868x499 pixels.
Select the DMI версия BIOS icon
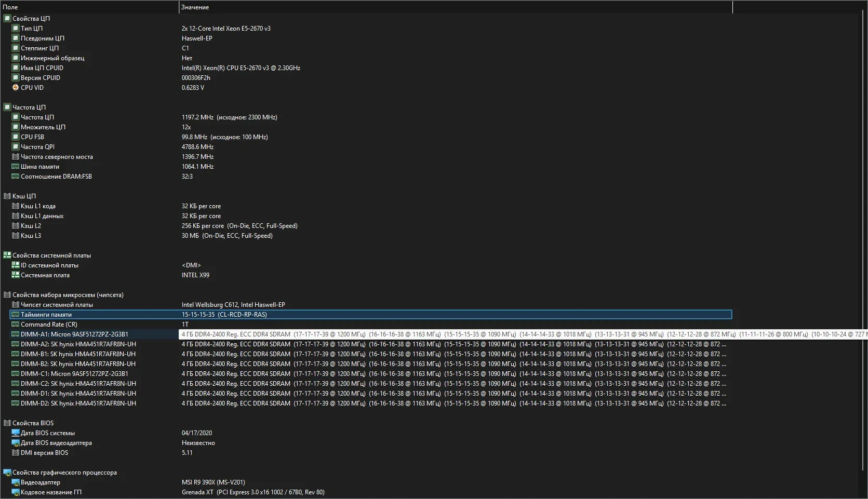point(16,453)
